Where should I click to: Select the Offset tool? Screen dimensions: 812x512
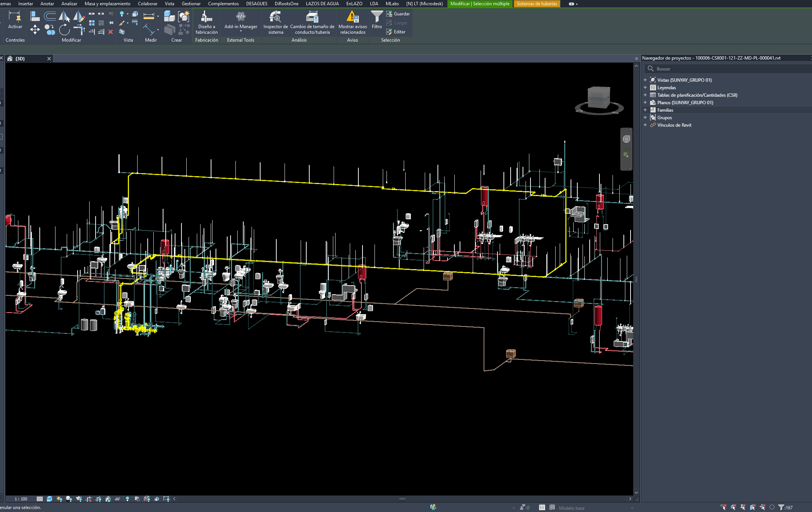tap(49, 16)
